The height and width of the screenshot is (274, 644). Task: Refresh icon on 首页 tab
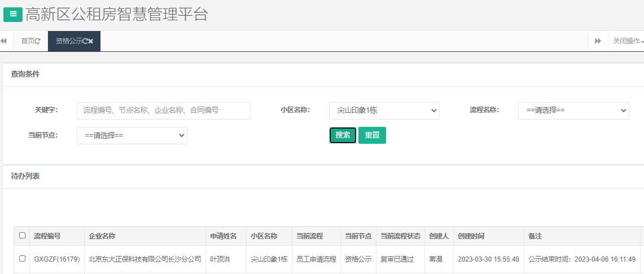(38, 41)
